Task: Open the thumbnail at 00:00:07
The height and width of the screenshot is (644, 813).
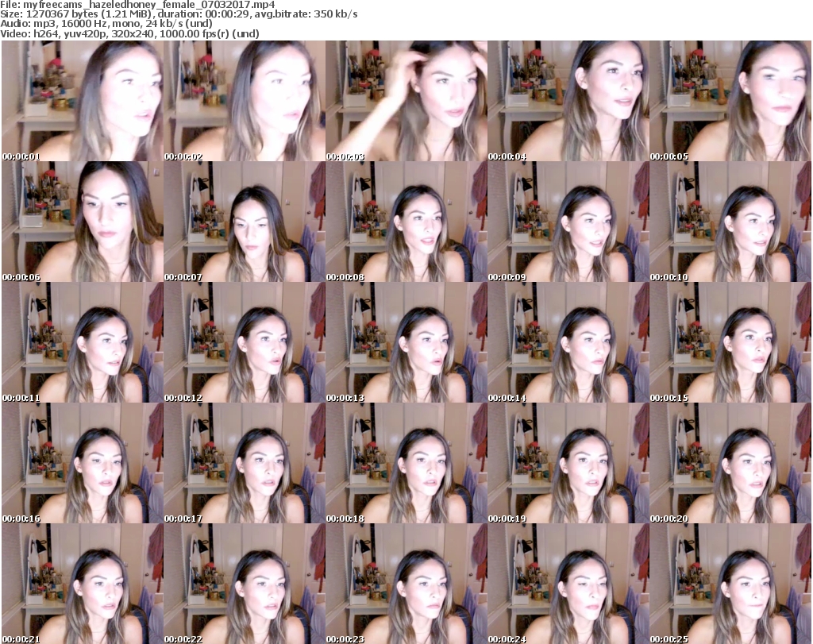Action: pos(245,222)
